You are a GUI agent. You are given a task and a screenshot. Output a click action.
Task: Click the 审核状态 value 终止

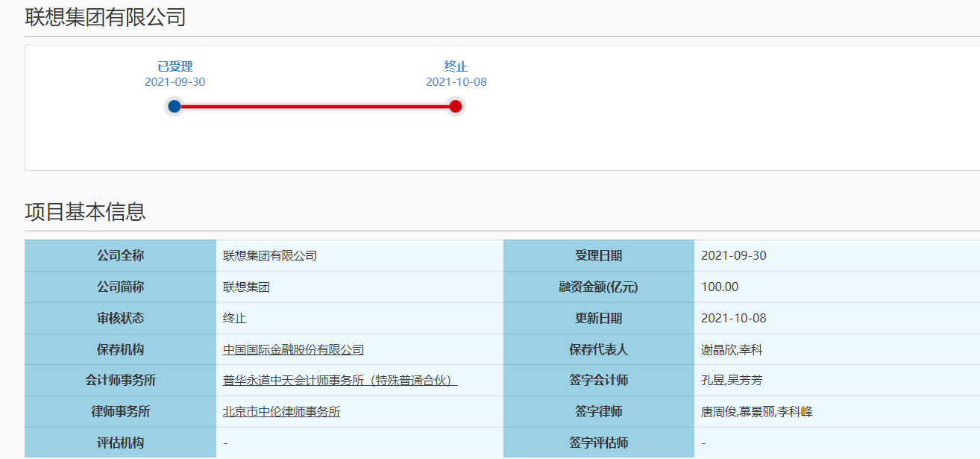227,317
